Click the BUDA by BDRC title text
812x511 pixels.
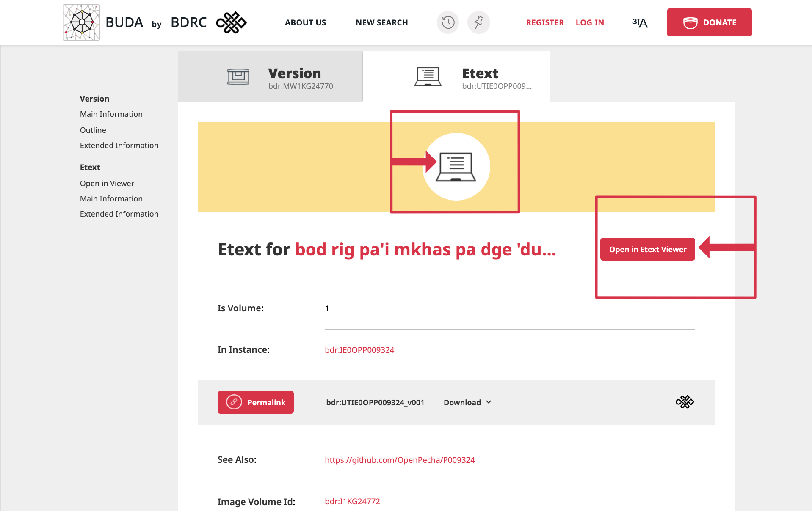(x=156, y=22)
